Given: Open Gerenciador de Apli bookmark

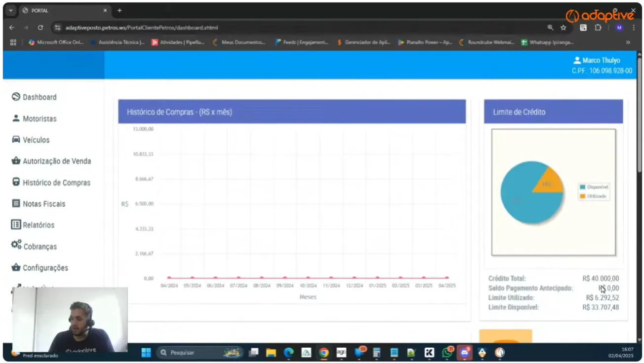Looking at the screenshot, I should point(363,42).
